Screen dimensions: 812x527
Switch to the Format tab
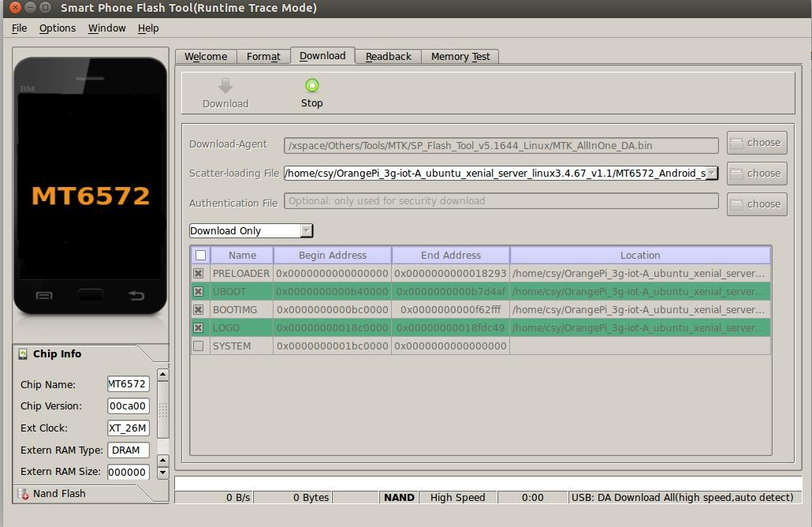point(263,57)
